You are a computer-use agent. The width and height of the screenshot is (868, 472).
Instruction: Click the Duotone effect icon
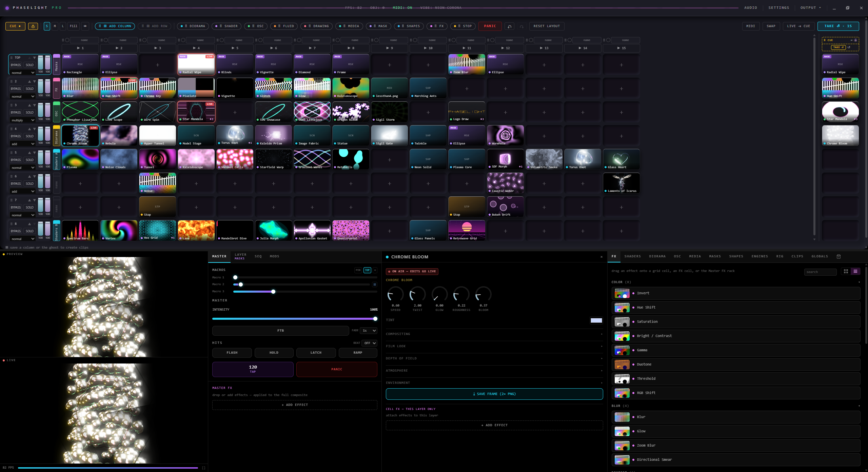click(622, 365)
